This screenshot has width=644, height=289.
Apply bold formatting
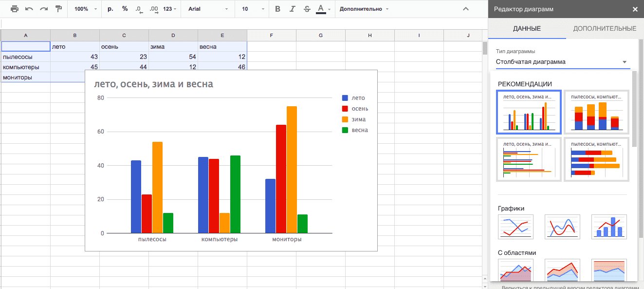click(277, 9)
